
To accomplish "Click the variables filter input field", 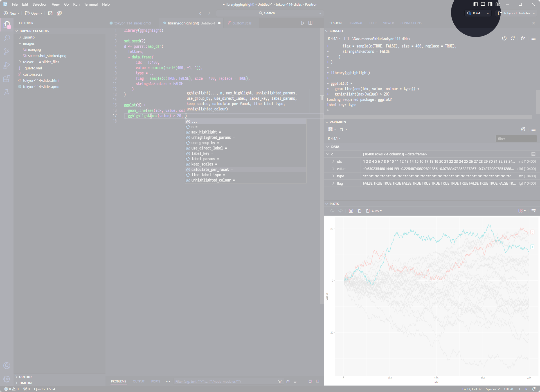I will 516,139.
